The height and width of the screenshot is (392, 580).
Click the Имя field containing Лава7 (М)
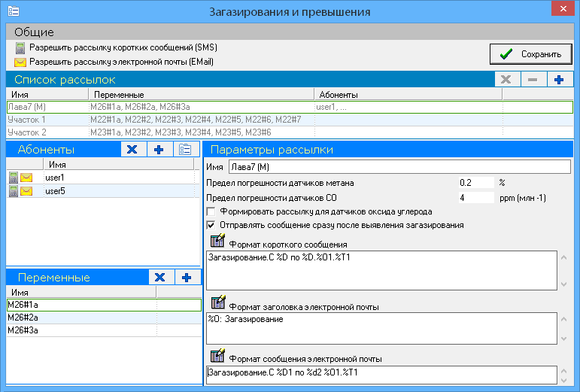point(399,167)
